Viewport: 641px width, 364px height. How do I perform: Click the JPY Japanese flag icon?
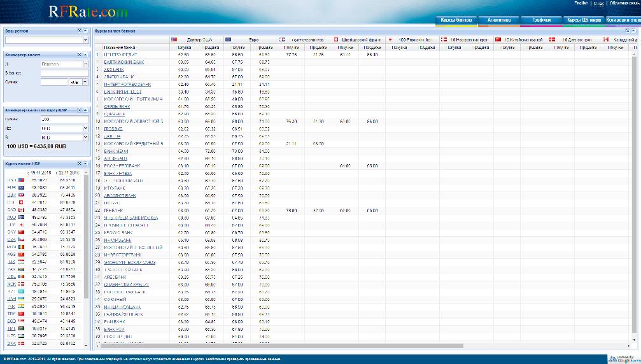point(21,225)
